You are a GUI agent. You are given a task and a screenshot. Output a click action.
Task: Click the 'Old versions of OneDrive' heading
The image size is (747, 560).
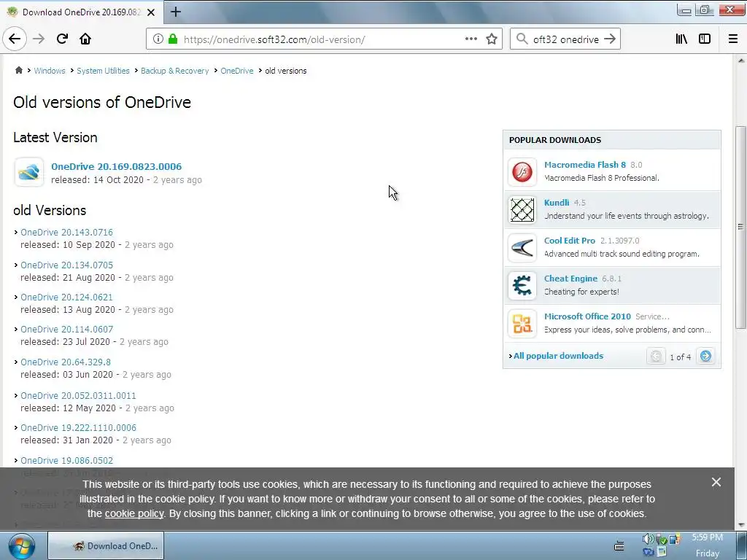point(102,102)
